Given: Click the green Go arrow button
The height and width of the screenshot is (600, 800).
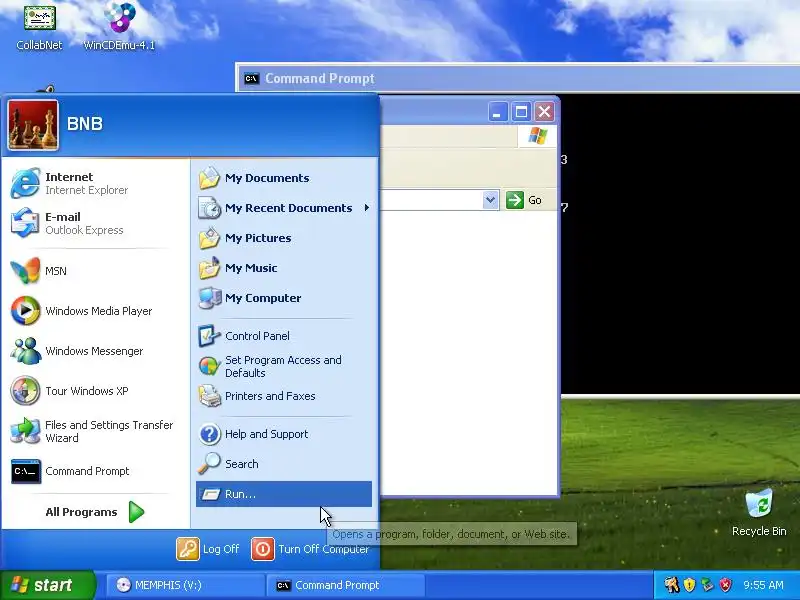Looking at the screenshot, I should click(515, 200).
